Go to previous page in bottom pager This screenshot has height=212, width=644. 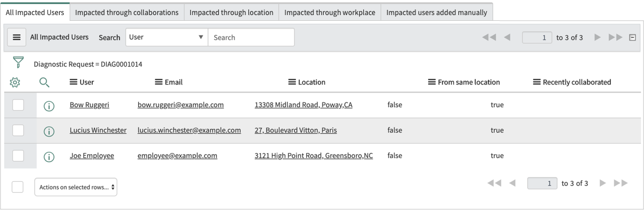tap(512, 183)
